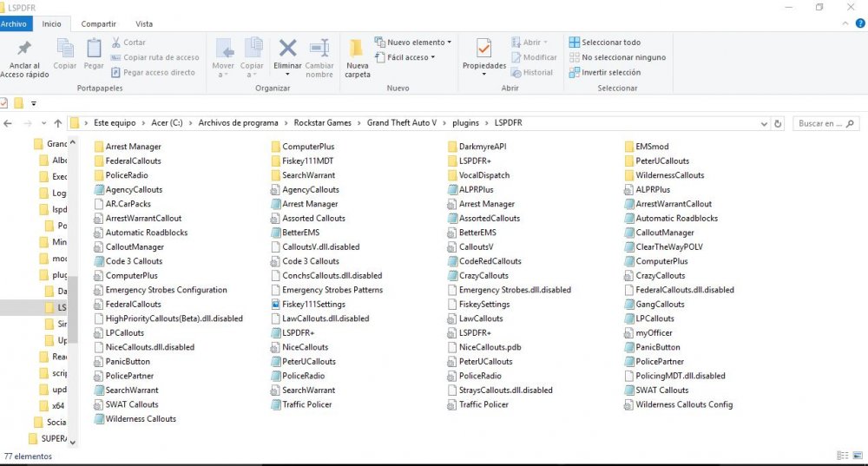Click Pegar acceso directo
The width and height of the screenshot is (868, 466).
click(x=154, y=72)
